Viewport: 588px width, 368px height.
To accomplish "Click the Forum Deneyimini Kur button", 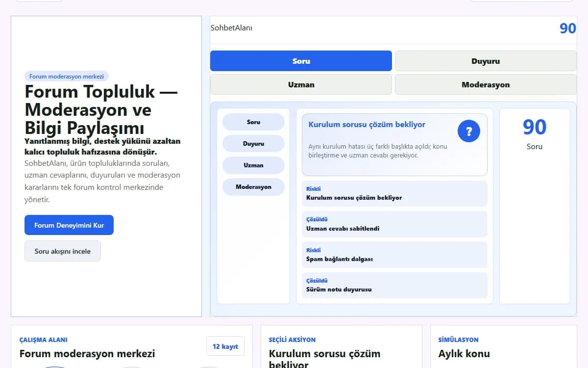I will (69, 225).
